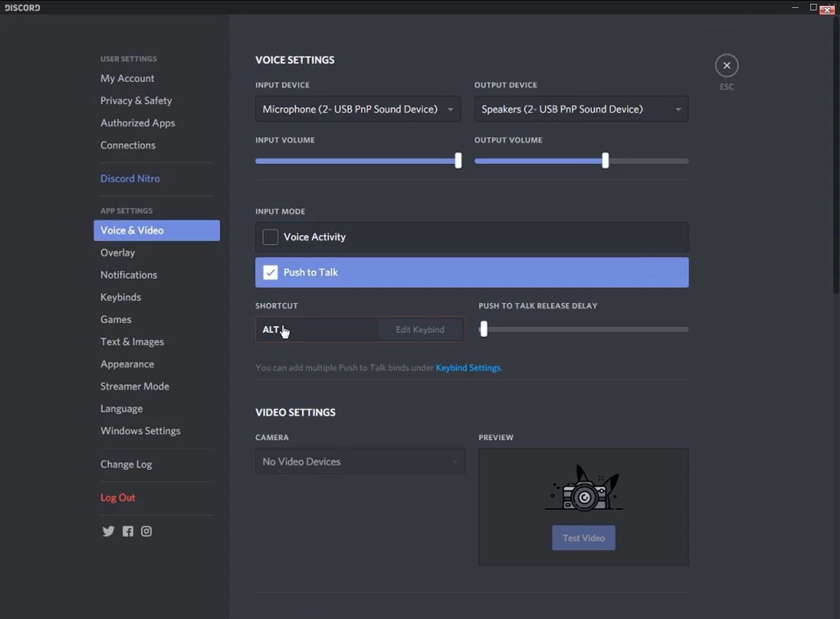Click the Edit Keybind button

pos(420,330)
